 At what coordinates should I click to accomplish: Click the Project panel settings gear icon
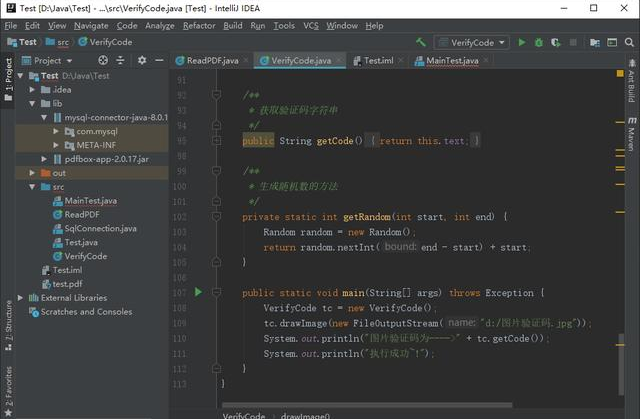click(142, 60)
